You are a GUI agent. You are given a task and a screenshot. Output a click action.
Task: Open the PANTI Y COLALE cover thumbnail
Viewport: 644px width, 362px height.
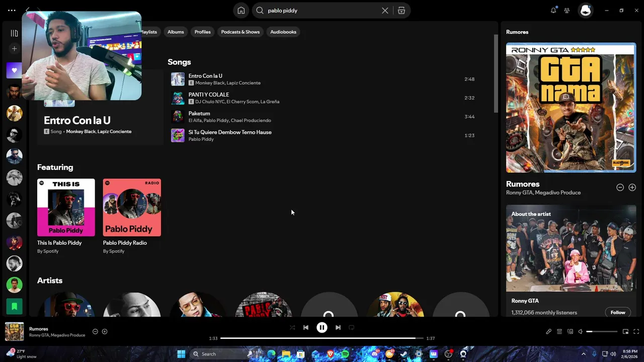[178, 98]
